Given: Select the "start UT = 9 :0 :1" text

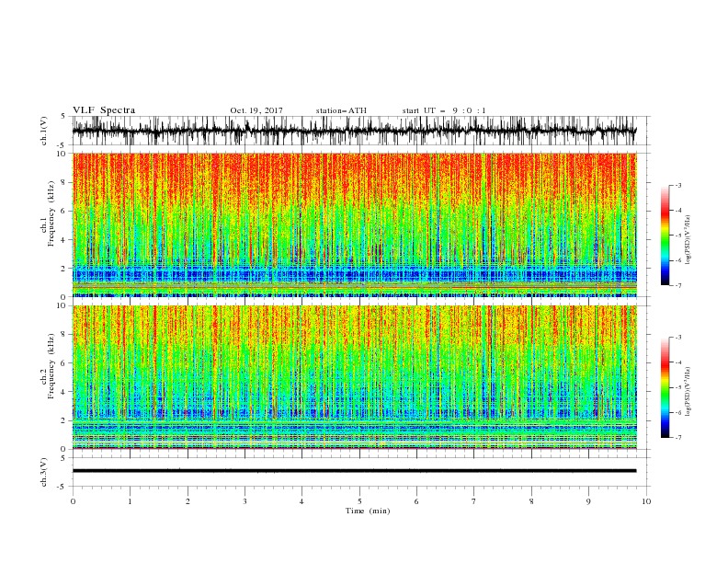Looking at the screenshot, I should 444,110.
